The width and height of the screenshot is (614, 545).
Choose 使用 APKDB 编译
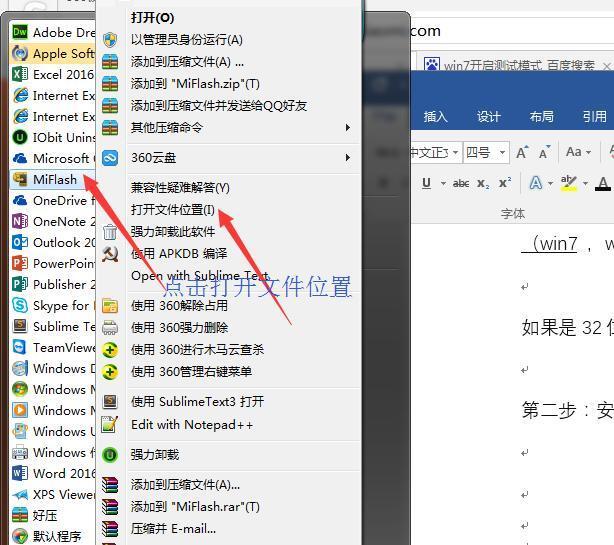pos(179,254)
